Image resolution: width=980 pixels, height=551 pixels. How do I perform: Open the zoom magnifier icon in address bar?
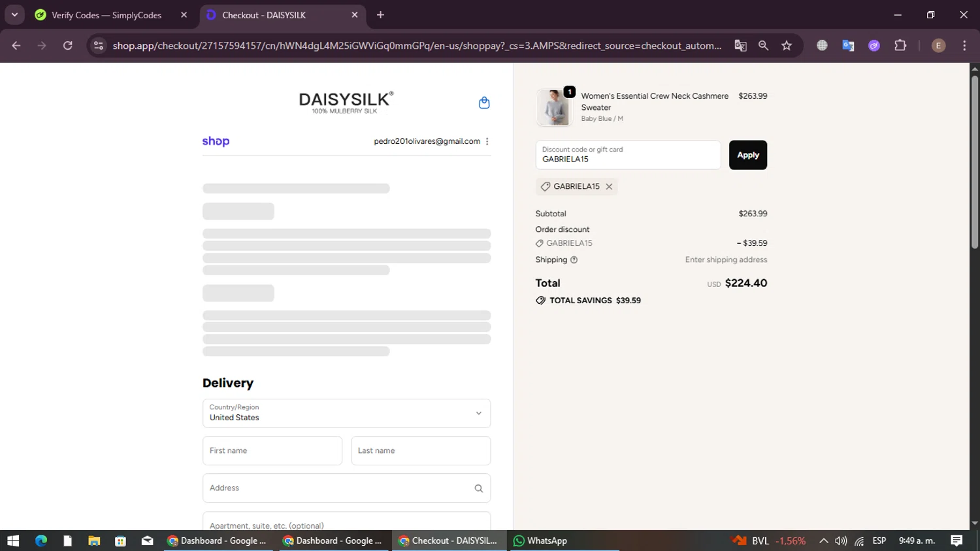(763, 46)
